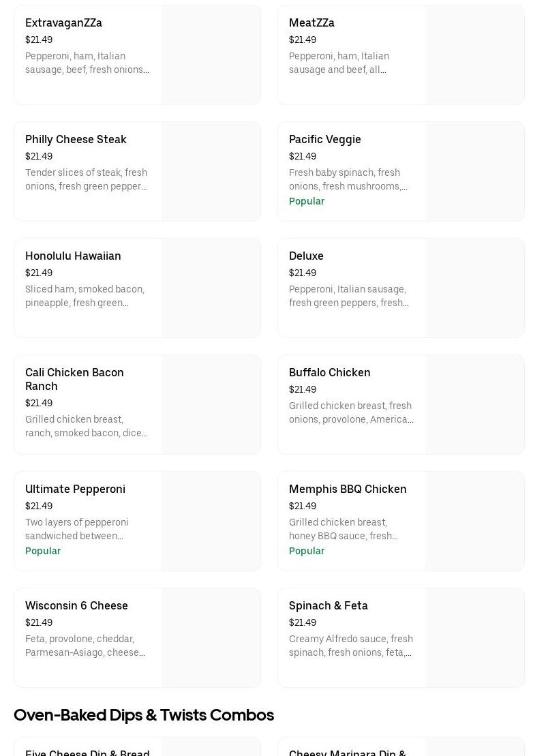
Task: Choose the Pacific Veggie pizza
Action: 324,140
